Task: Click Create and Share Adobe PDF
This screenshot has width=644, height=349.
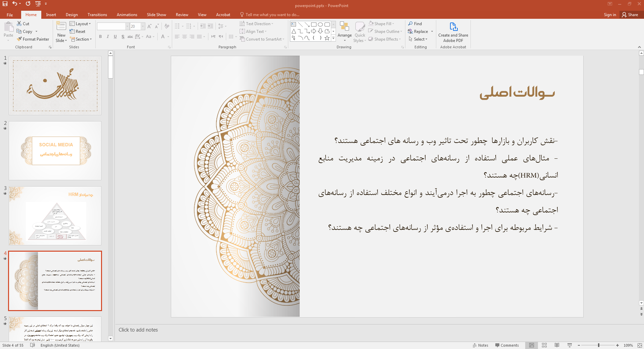Action: (x=453, y=32)
